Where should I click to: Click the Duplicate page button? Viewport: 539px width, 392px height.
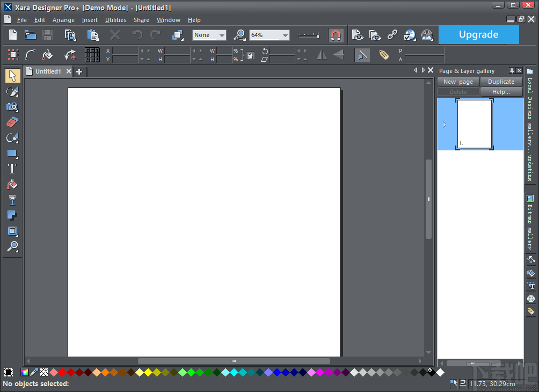501,82
